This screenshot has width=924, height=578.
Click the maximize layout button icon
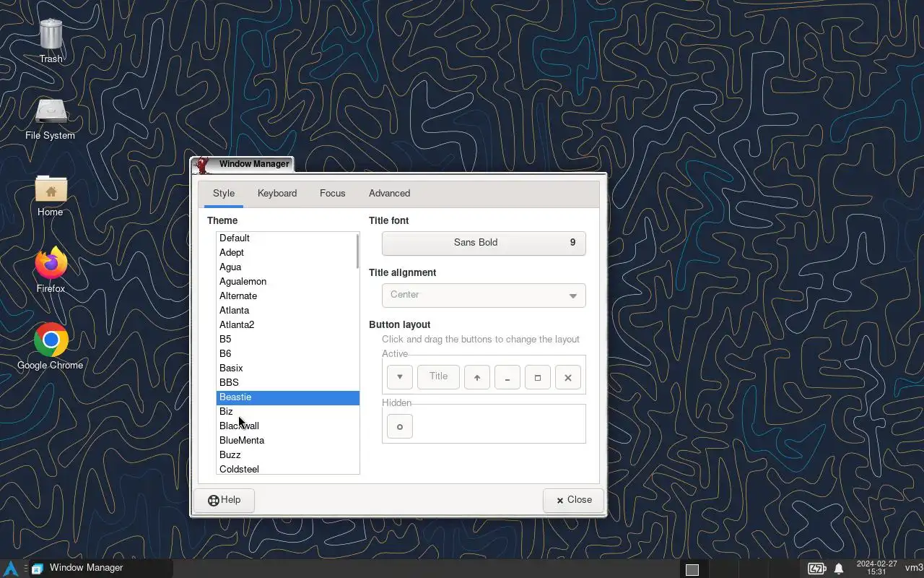click(538, 377)
